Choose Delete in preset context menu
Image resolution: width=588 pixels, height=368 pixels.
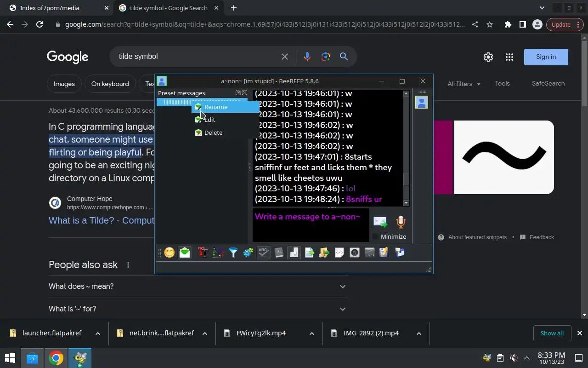(225, 132)
